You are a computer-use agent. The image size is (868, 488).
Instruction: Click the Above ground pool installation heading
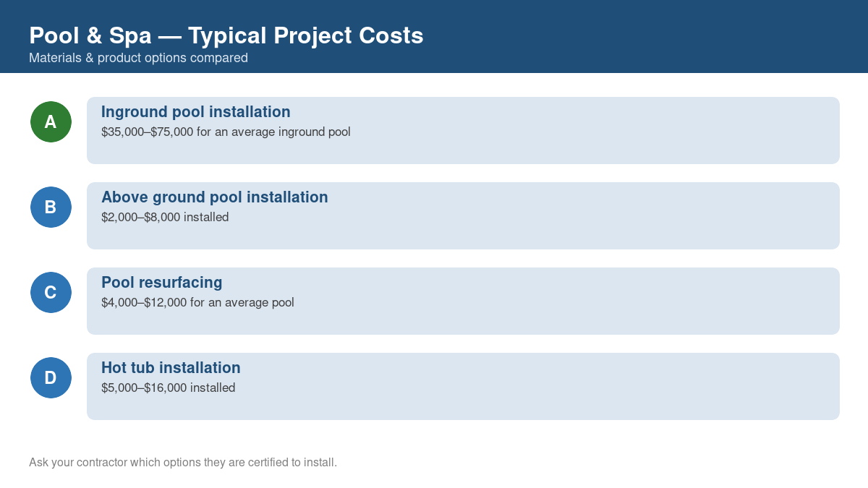pos(214,197)
